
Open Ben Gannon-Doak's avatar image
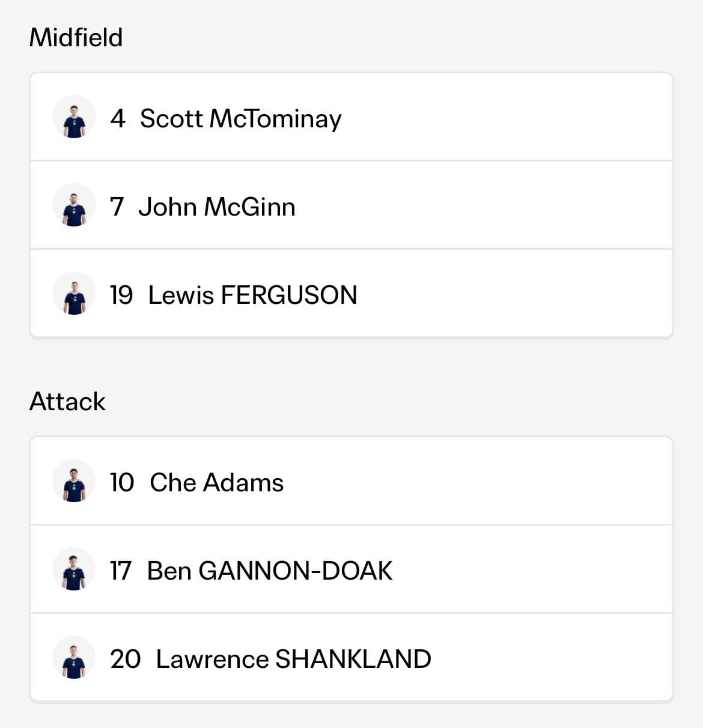tap(74, 569)
